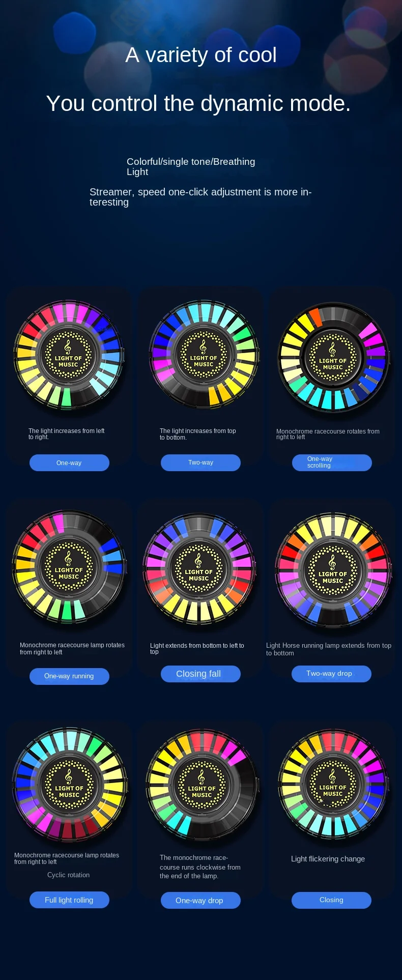
Task: Click the One-way scrolling lamp image
Action: click(x=333, y=358)
